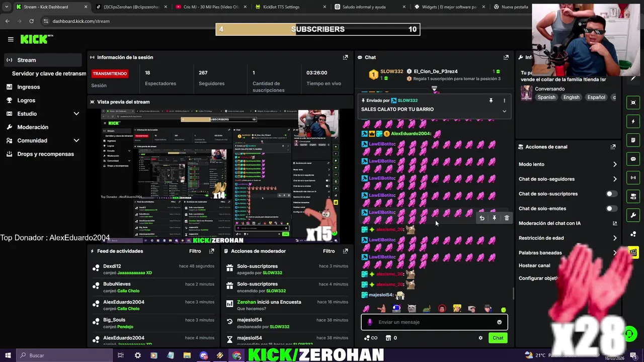The height and width of the screenshot is (362, 644).
Task: Click the chat panel scrollbar
Action: (x=513, y=294)
